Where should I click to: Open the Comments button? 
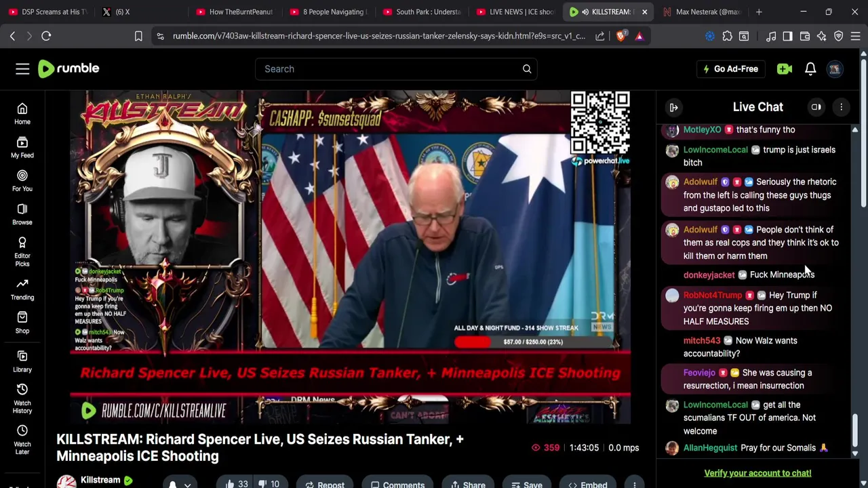point(398,484)
